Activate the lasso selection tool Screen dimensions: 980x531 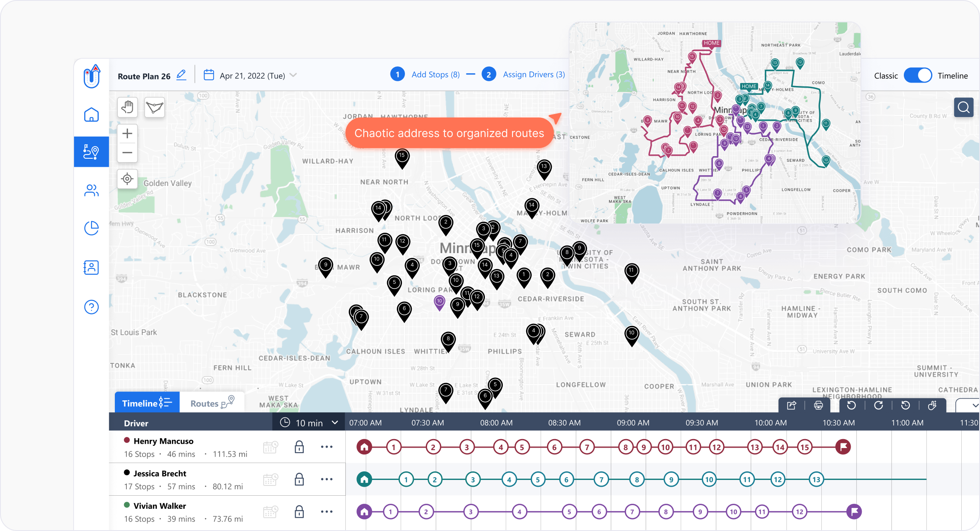(154, 107)
